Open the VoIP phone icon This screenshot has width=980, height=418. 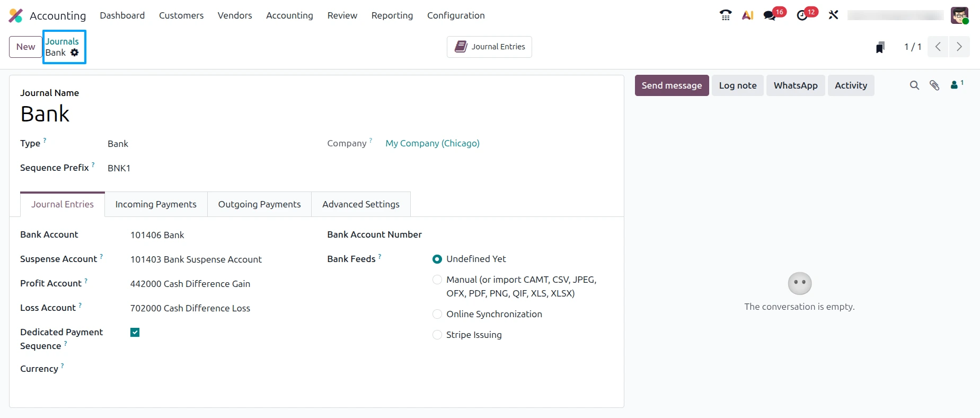(x=726, y=15)
